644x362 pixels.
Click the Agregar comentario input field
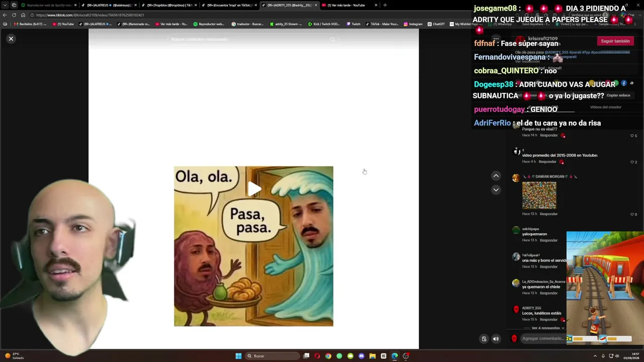[542, 338]
